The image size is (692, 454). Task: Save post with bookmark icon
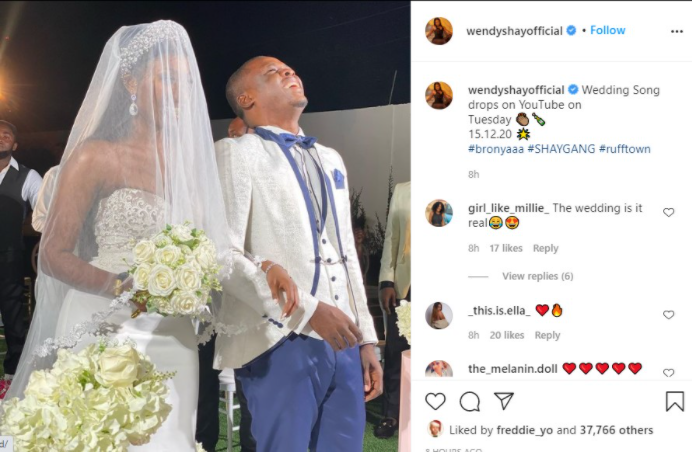(x=674, y=401)
